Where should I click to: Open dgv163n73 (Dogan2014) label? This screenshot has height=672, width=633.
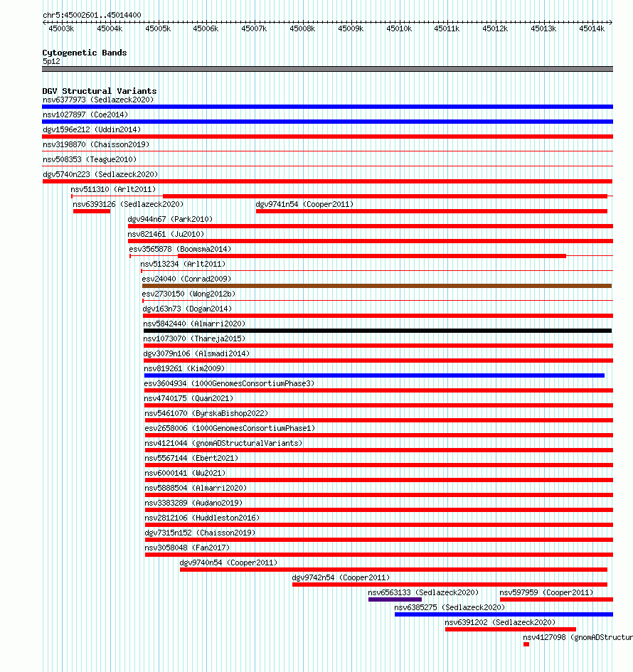[187, 309]
